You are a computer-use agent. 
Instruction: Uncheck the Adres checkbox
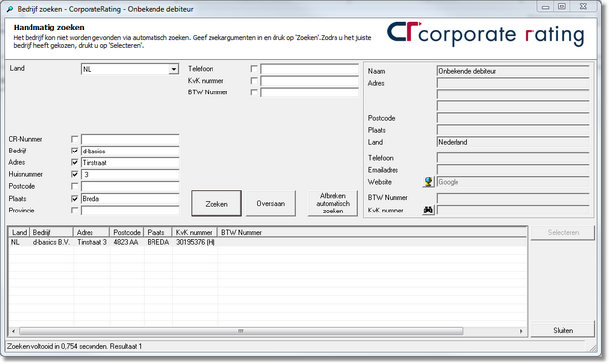click(x=74, y=162)
